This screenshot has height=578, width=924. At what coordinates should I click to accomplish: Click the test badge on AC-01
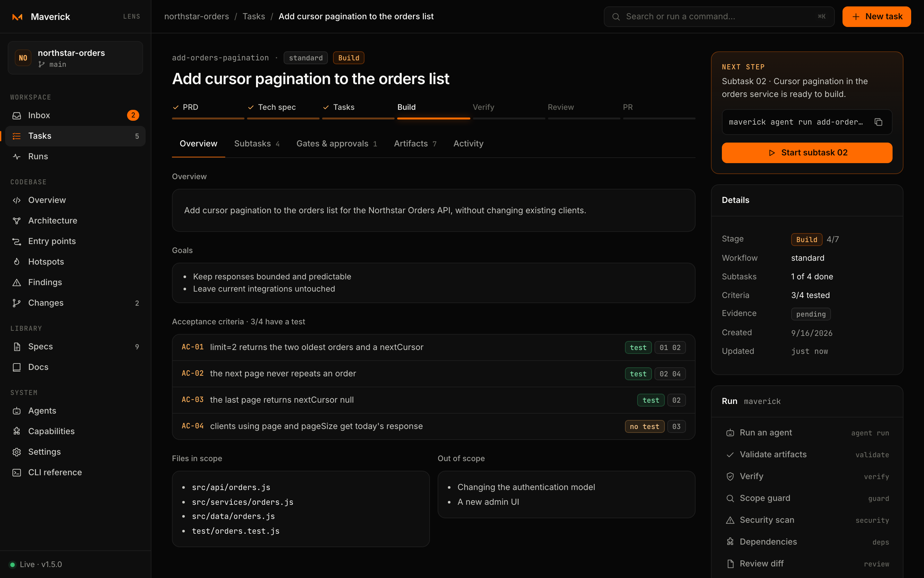tap(638, 347)
